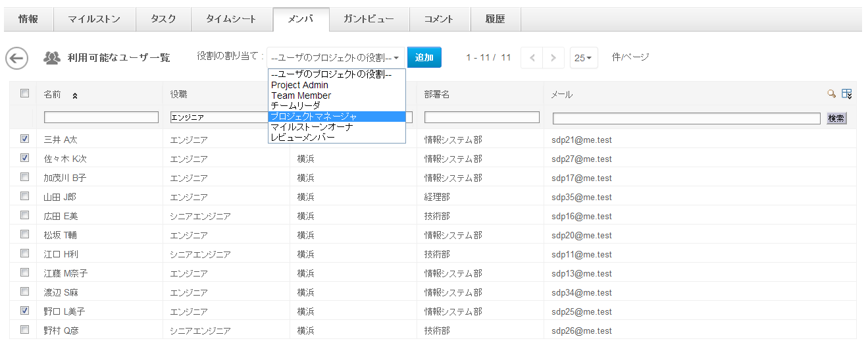
Task: Click the back arrow circle icon
Action: (x=16, y=58)
